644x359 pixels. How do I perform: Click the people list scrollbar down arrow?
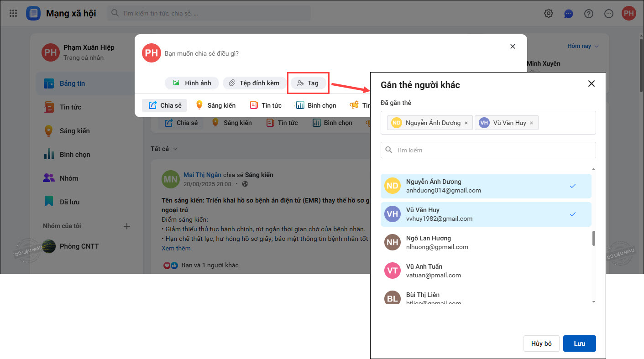click(x=594, y=302)
